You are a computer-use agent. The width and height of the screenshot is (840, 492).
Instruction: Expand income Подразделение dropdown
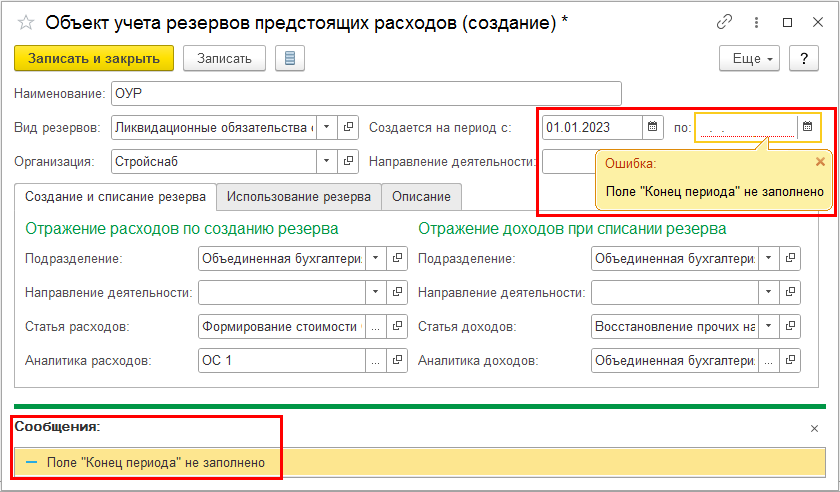769,258
